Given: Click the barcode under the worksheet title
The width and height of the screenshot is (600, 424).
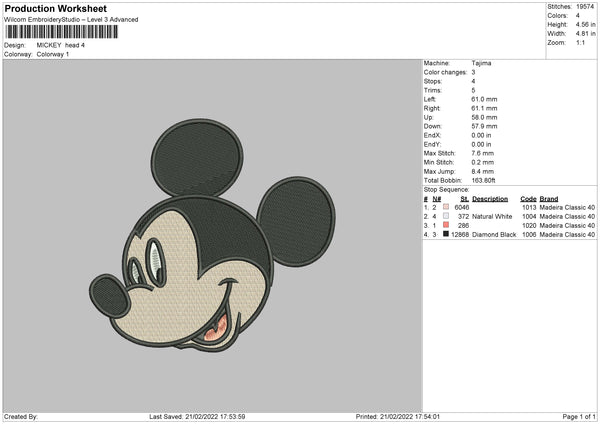Looking at the screenshot, I should point(62,32).
